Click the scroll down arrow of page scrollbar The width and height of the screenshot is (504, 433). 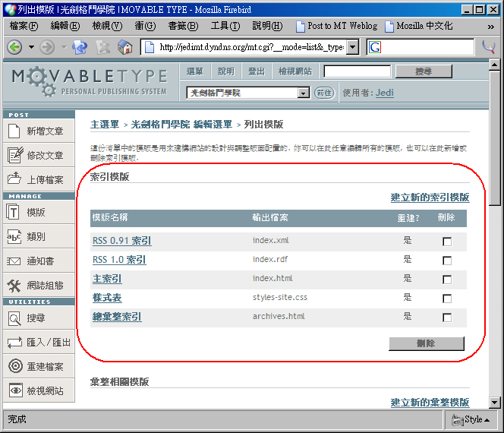494,402
